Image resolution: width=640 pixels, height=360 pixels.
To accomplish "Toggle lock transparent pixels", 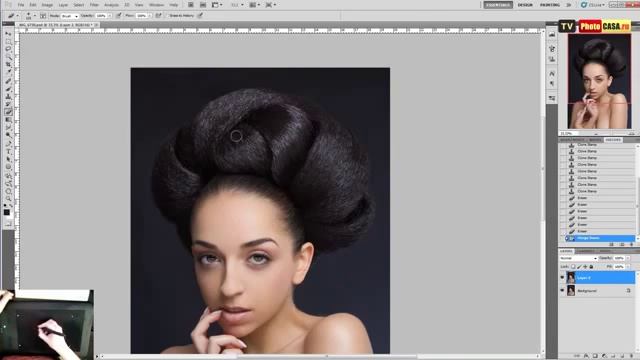I will point(573,267).
